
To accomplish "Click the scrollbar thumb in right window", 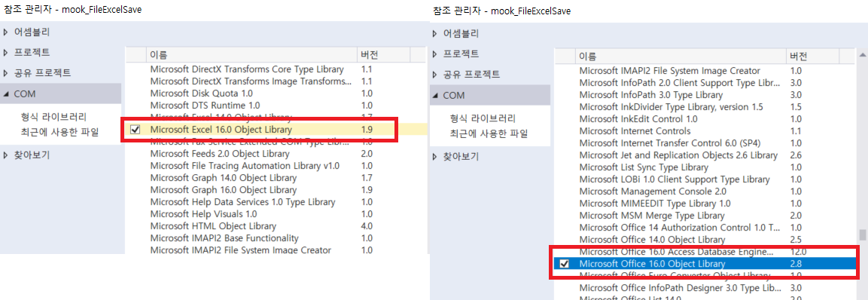I will click(x=863, y=235).
